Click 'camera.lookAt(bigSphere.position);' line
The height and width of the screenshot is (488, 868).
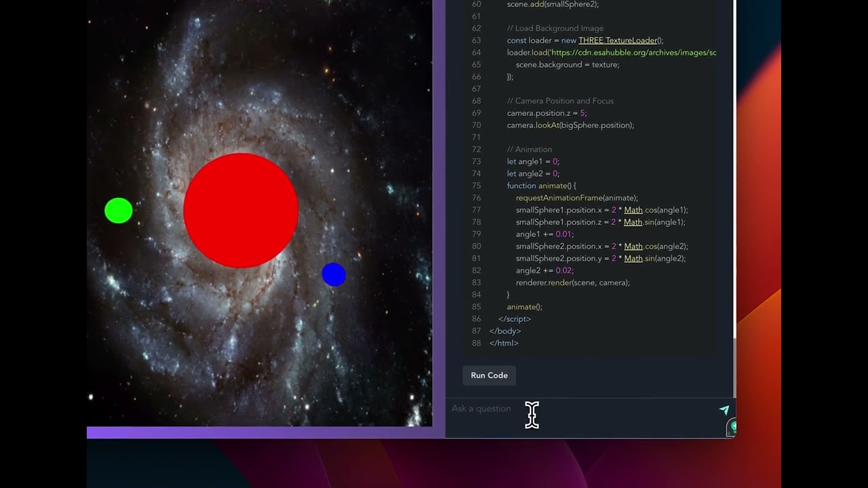(570, 125)
